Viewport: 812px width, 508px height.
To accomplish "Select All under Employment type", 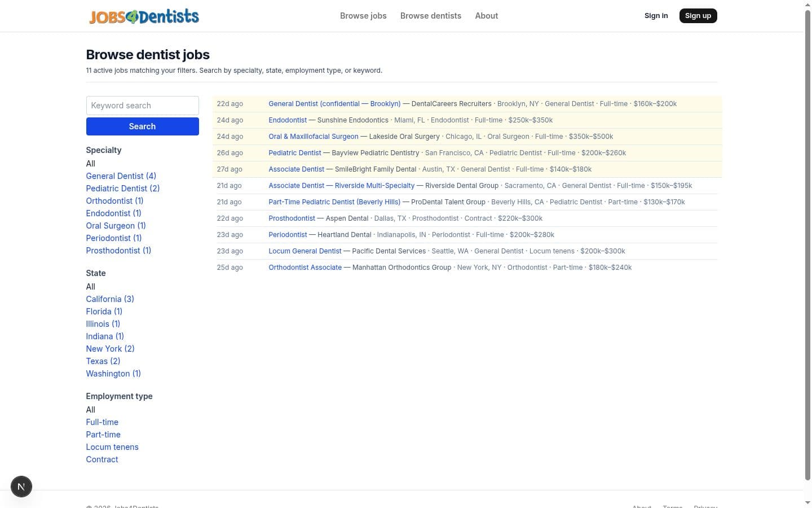I will 90,410.
